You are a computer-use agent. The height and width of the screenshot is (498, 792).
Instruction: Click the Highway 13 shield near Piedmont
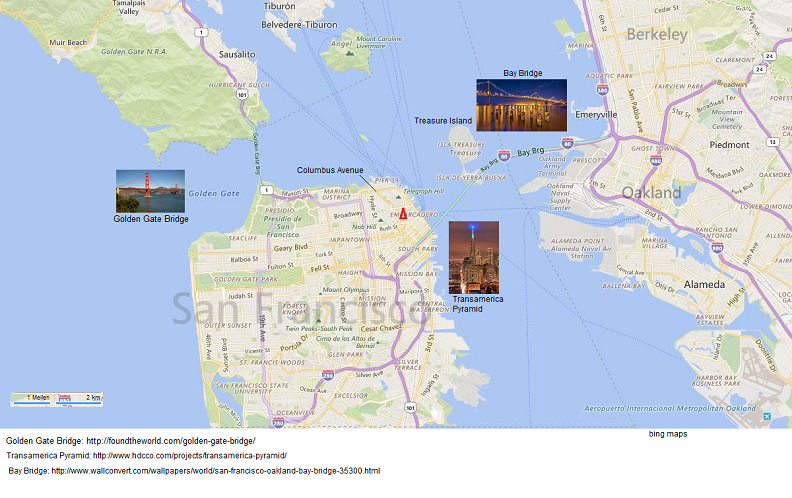pos(772,142)
